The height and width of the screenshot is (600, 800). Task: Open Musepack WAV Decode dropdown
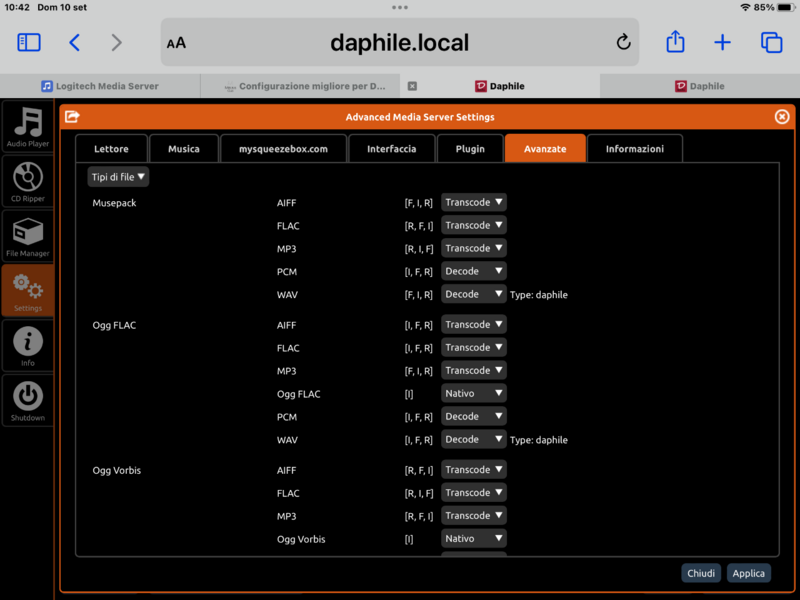pyautogui.click(x=474, y=295)
